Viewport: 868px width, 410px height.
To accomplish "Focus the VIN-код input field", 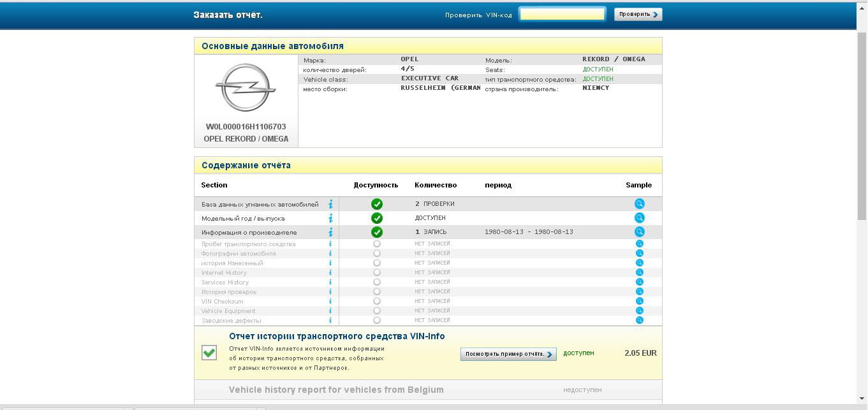I will tap(562, 14).
